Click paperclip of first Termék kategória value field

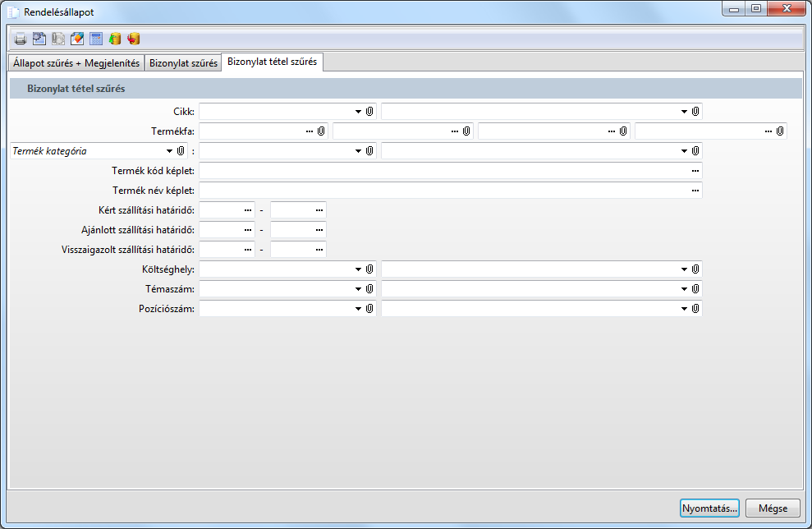(369, 151)
